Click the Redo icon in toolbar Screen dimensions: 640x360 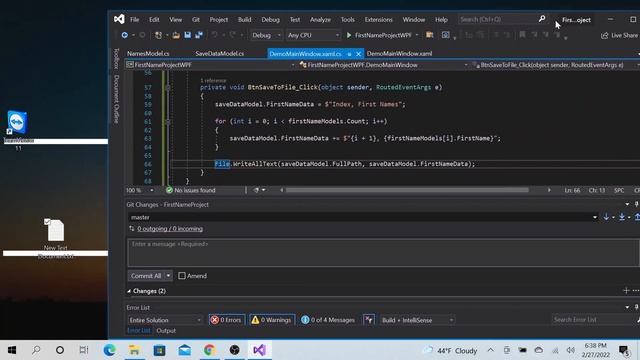pos(232,36)
